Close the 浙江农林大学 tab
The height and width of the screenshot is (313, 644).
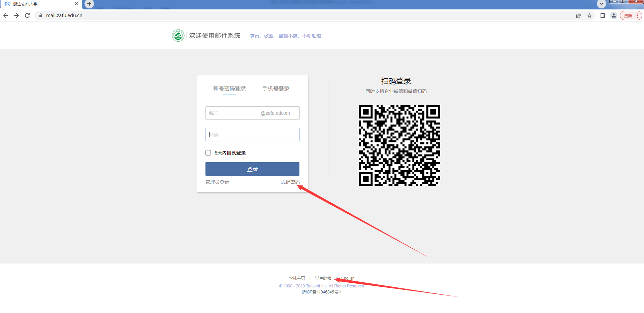coord(76,4)
